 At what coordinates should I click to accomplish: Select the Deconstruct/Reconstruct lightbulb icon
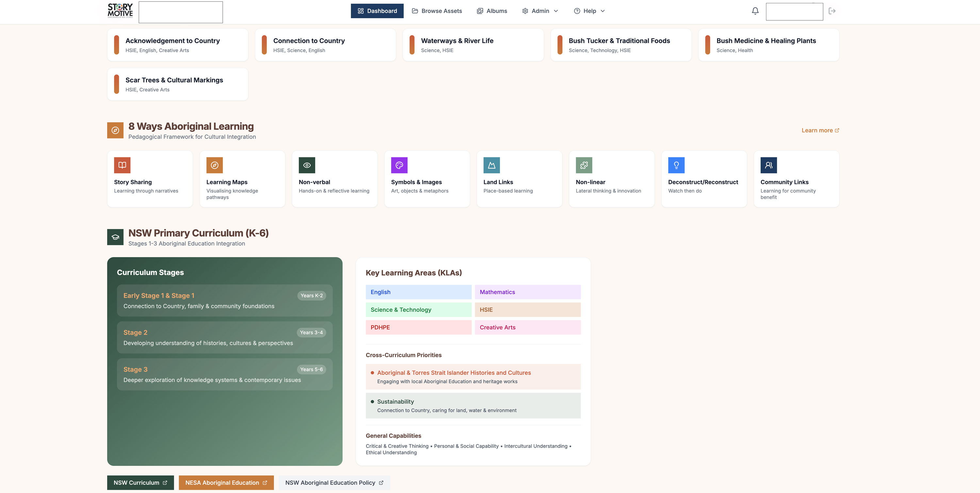[x=677, y=165]
